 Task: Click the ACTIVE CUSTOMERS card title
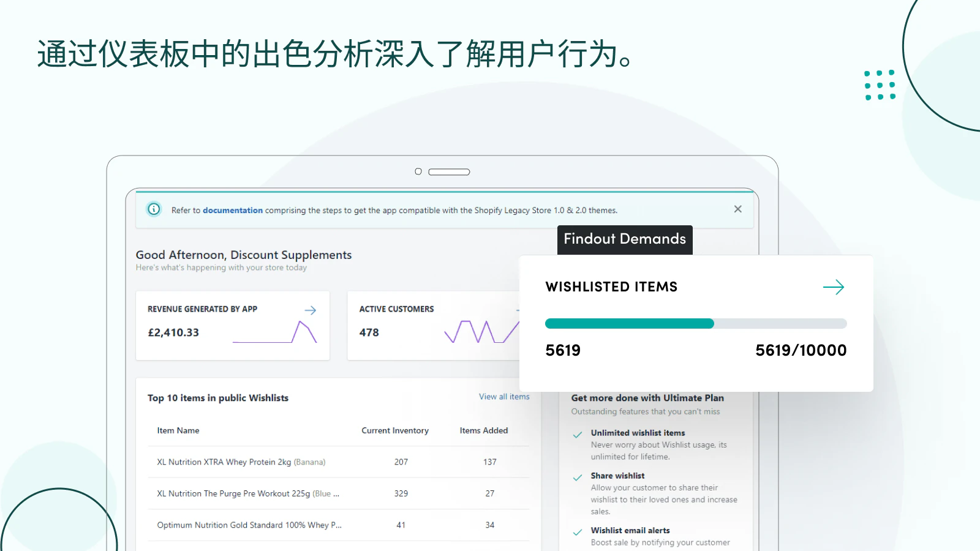pyautogui.click(x=396, y=309)
